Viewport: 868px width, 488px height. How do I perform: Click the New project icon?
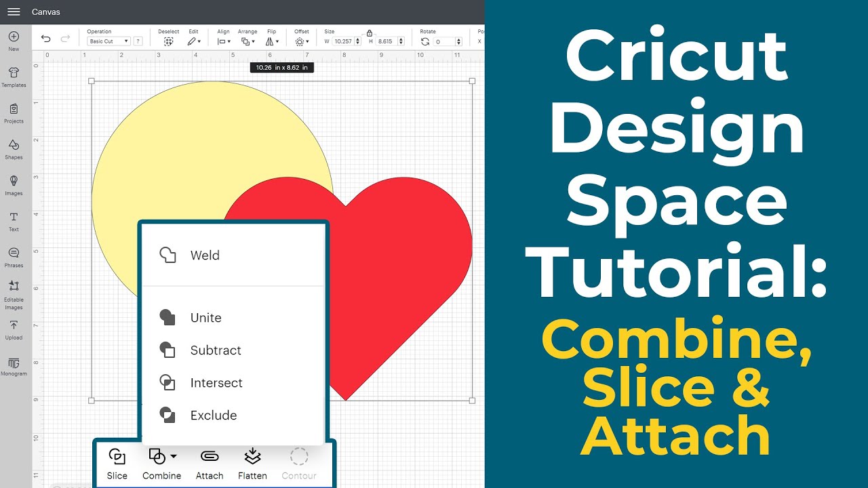coord(14,37)
